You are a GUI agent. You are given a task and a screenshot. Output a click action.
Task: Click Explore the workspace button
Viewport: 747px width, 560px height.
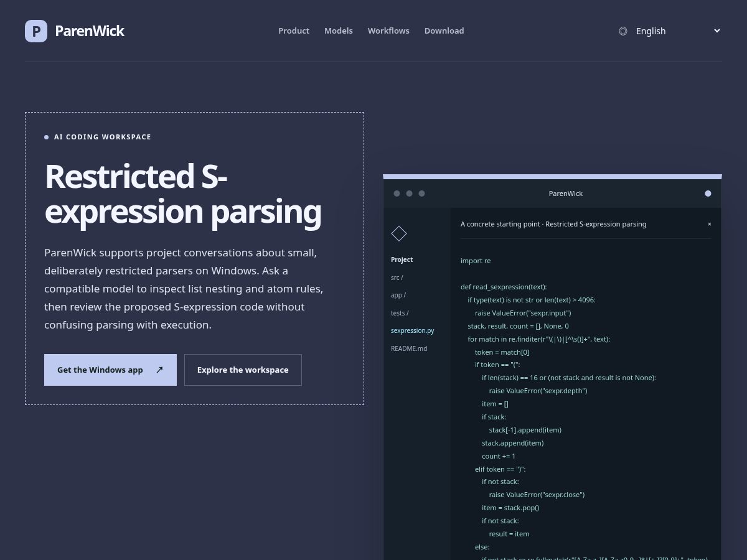click(x=243, y=370)
